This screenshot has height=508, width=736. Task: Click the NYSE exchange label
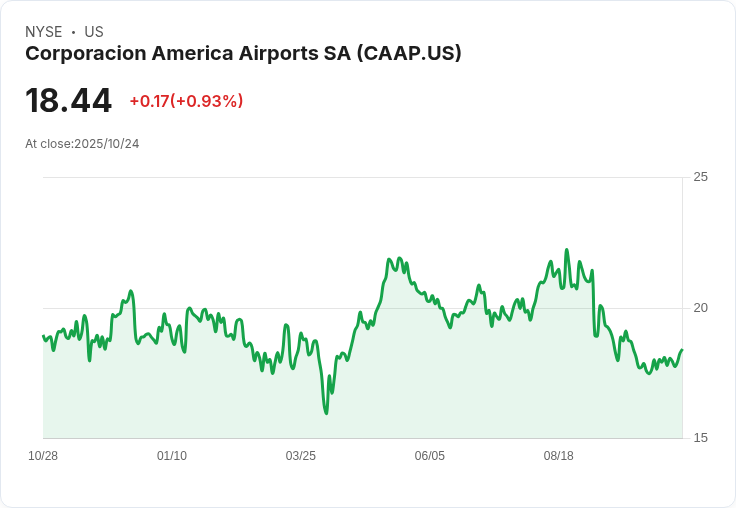[43, 32]
